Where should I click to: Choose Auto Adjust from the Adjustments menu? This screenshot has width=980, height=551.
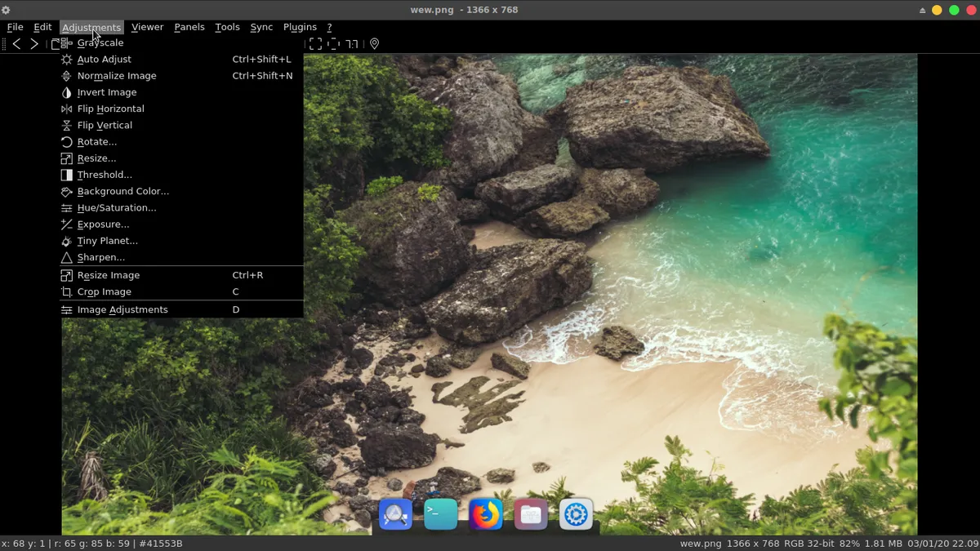coord(104,60)
